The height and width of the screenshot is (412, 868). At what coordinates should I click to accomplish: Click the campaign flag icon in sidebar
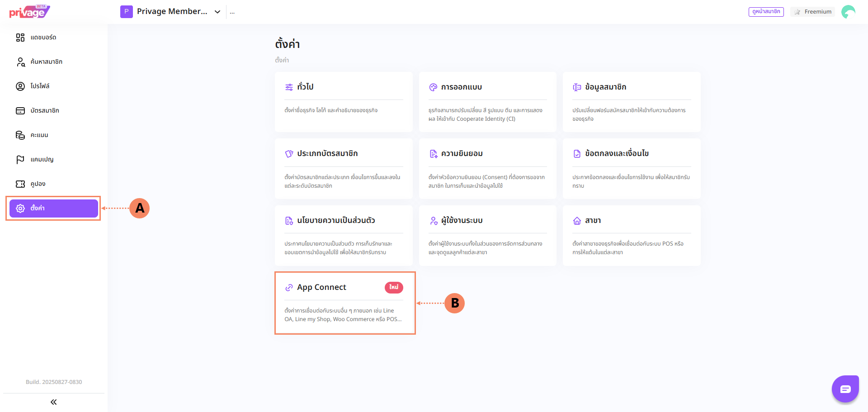tap(20, 160)
